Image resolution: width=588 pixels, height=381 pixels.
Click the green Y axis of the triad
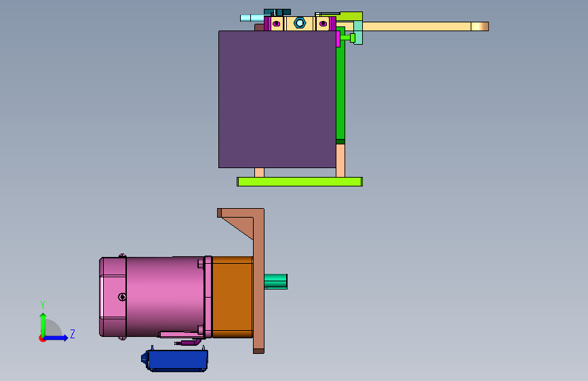click(x=43, y=324)
